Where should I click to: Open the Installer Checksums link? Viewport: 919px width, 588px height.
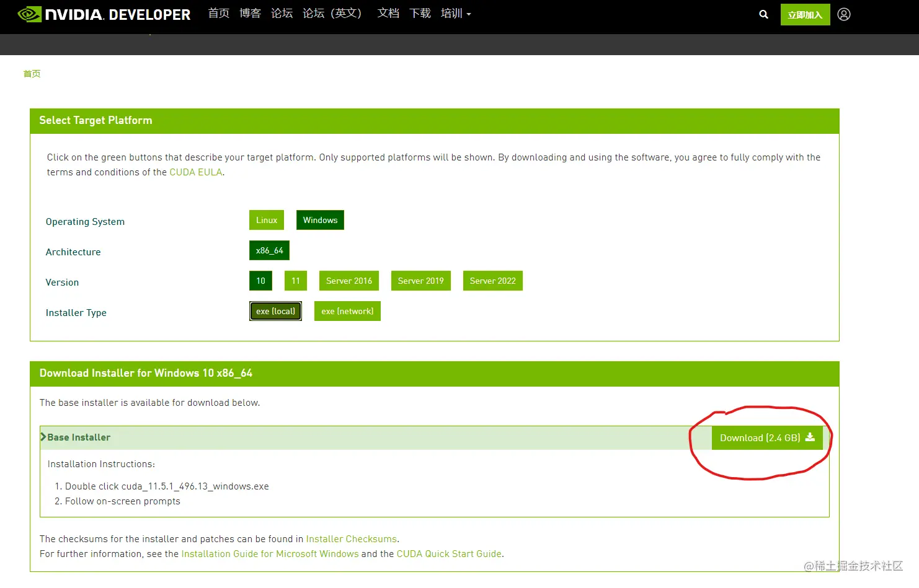(x=352, y=539)
